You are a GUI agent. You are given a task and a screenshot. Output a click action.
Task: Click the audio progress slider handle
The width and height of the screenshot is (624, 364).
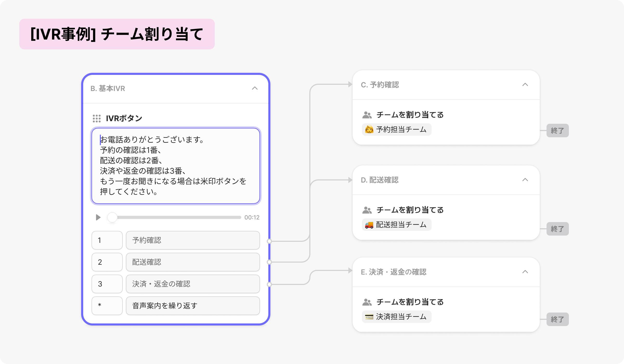112,217
